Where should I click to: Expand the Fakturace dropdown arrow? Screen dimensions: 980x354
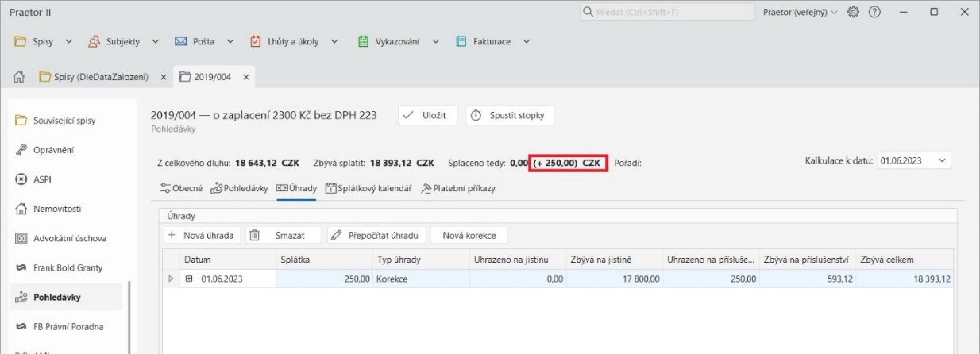[x=526, y=41]
